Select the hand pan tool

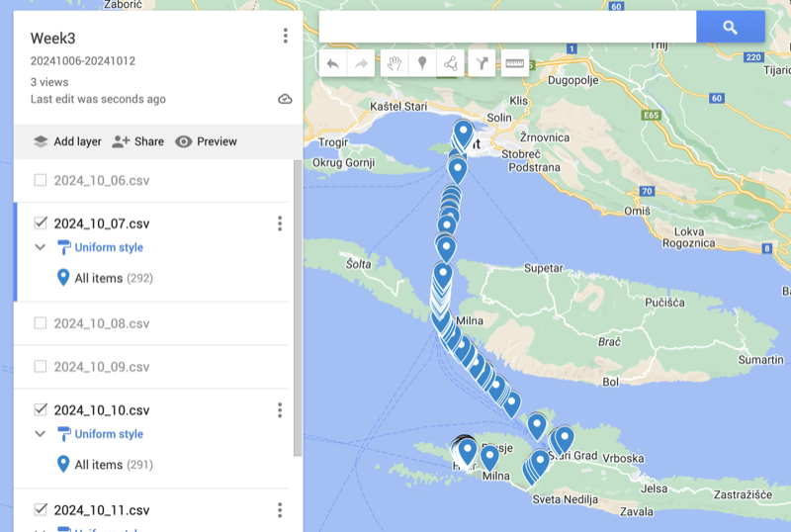pos(394,64)
